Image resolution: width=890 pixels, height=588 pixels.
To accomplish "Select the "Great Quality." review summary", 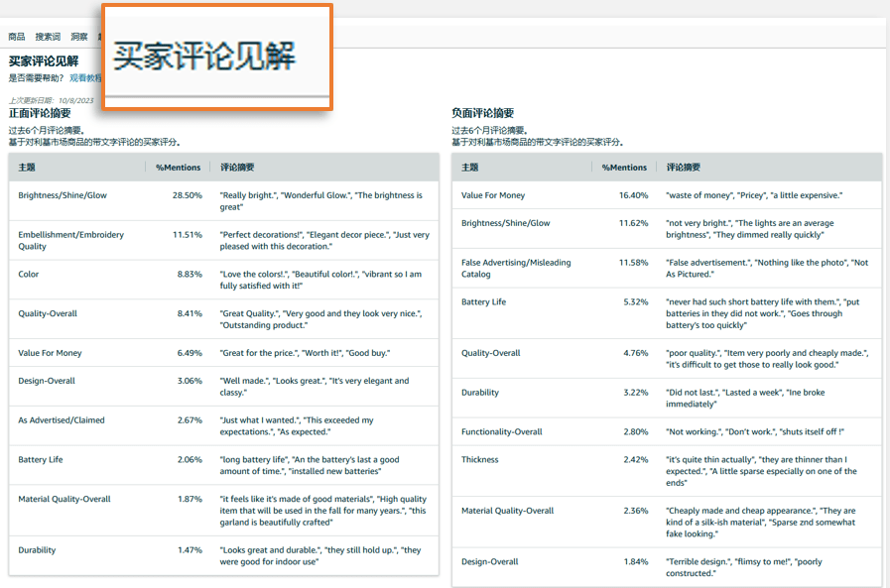I will (321, 319).
